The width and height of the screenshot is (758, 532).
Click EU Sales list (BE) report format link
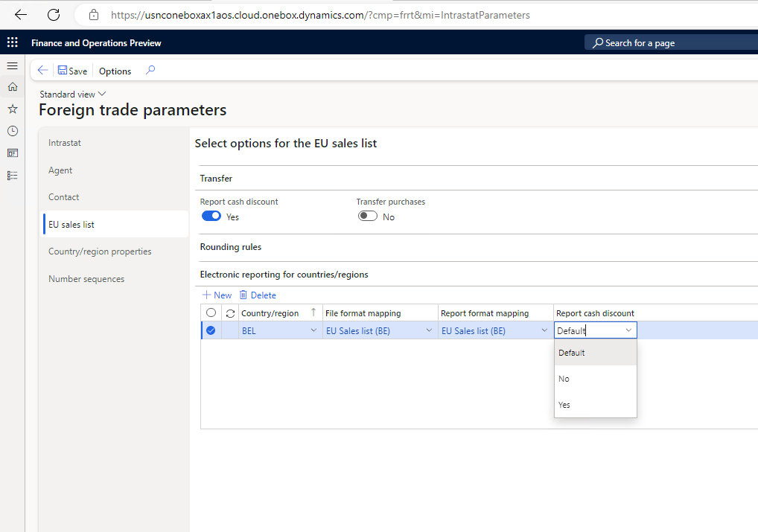(x=474, y=331)
